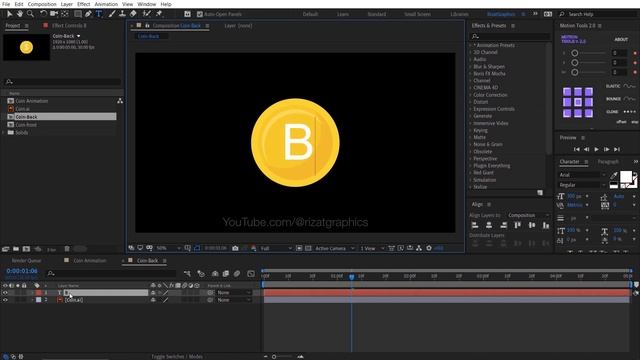Open the Regular font style dropdown
The height and width of the screenshot is (360, 640).
(582, 185)
